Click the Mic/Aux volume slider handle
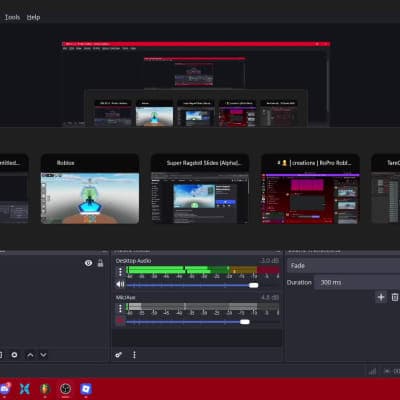Screen dimensions: 400x400 [245, 322]
